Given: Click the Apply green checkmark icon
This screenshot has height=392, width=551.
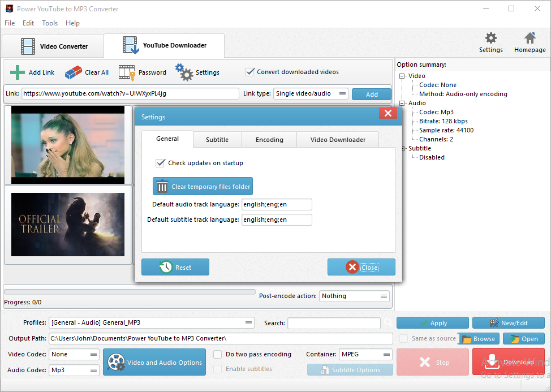Looking at the screenshot, I should 424,323.
